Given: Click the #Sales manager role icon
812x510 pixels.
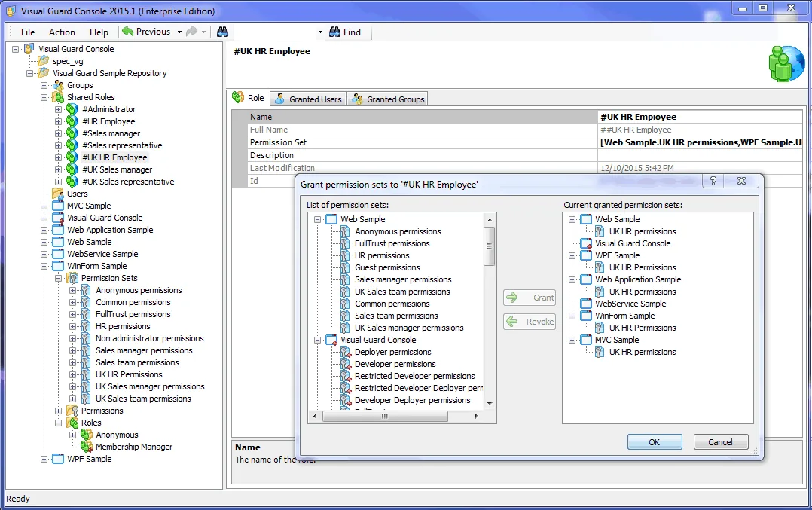Looking at the screenshot, I should click(72, 133).
